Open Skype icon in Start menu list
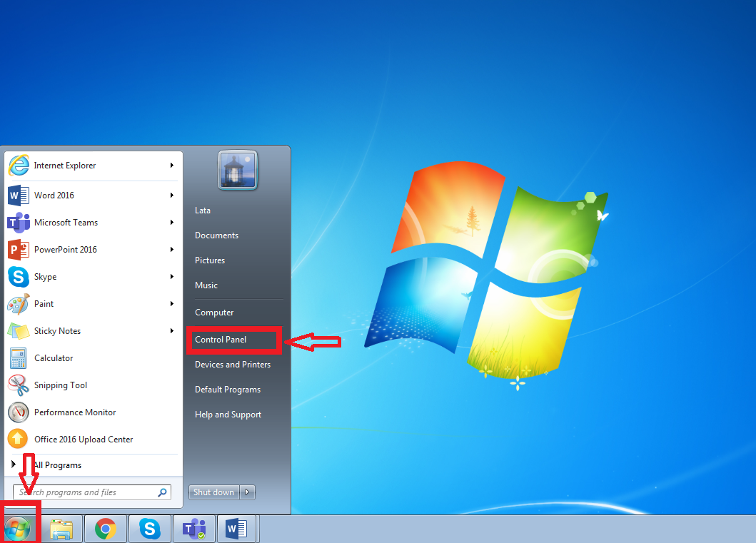This screenshot has height=543, width=756. pos(19,277)
